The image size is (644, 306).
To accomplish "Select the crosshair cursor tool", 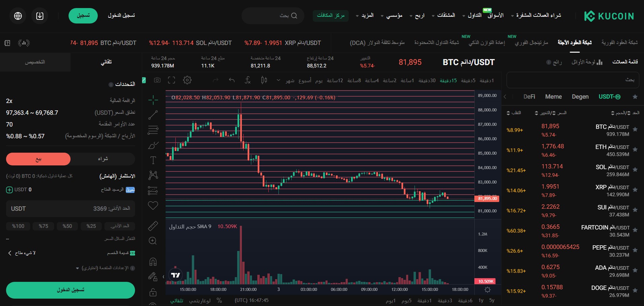I will click(153, 100).
